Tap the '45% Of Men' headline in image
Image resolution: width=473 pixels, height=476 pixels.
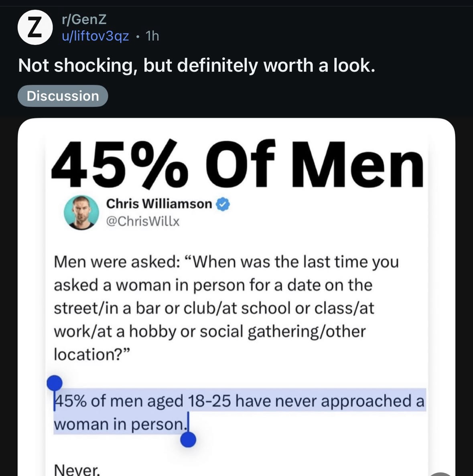237,164
